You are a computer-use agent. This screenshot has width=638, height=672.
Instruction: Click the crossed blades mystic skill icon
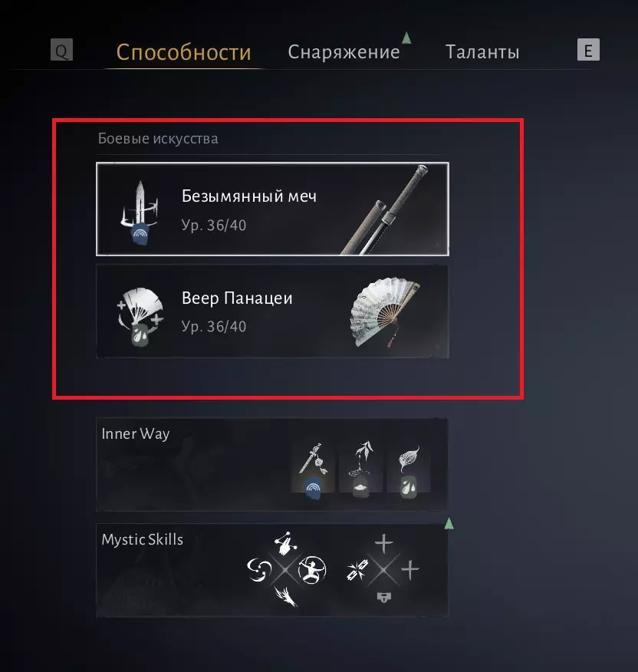click(x=357, y=570)
